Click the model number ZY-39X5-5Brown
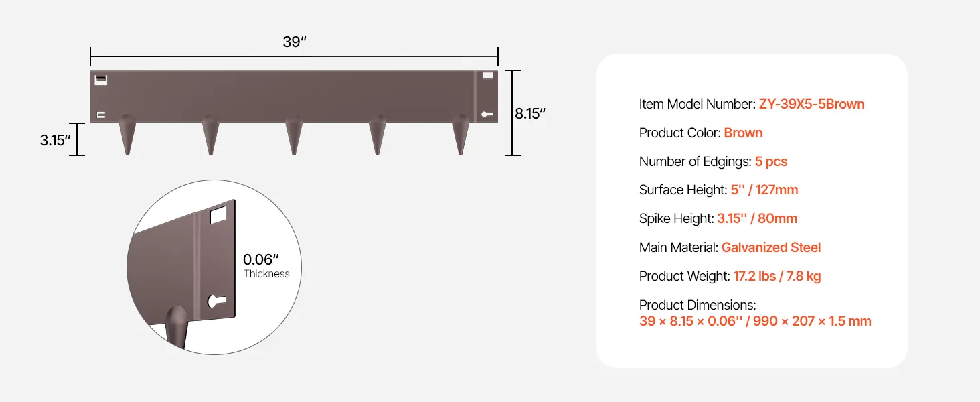This screenshot has width=980, height=402. [811, 104]
